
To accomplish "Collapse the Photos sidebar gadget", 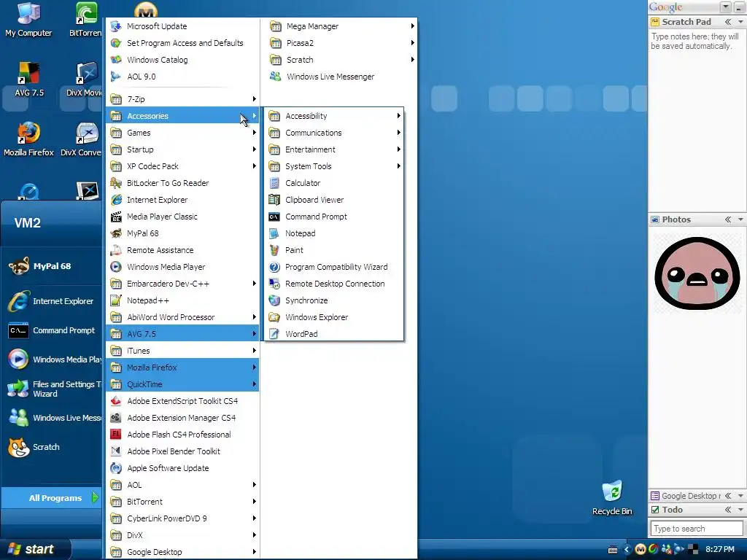I will coord(728,219).
